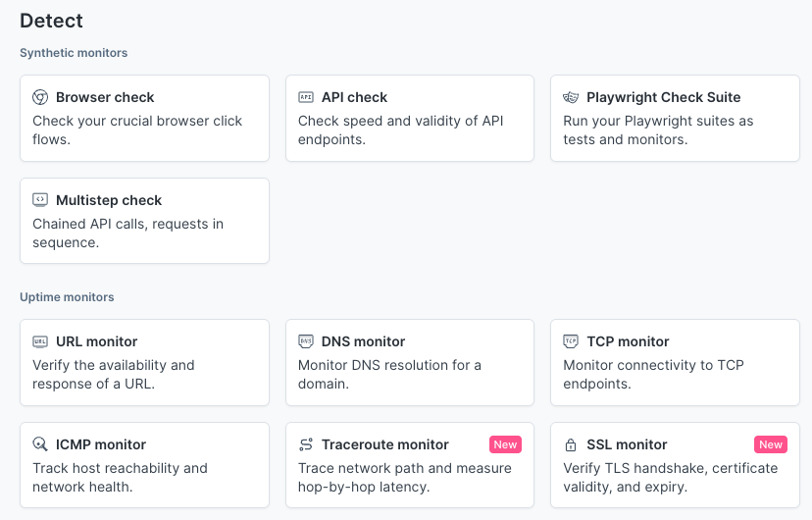Choose the TCP monitor card
This screenshot has height=520, width=812.
pos(676,363)
